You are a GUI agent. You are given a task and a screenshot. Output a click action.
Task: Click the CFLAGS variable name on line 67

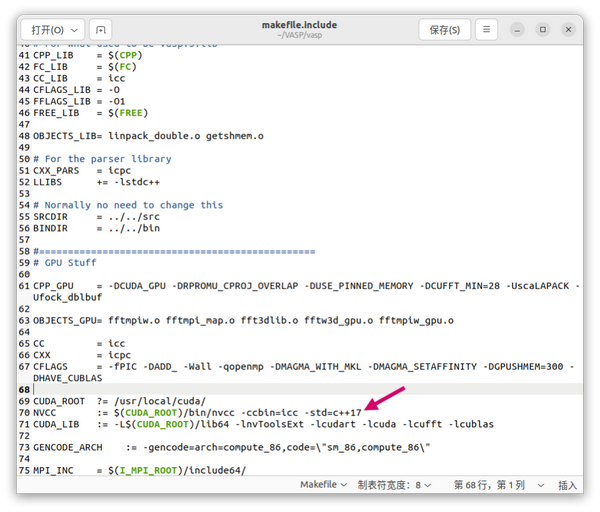50,367
